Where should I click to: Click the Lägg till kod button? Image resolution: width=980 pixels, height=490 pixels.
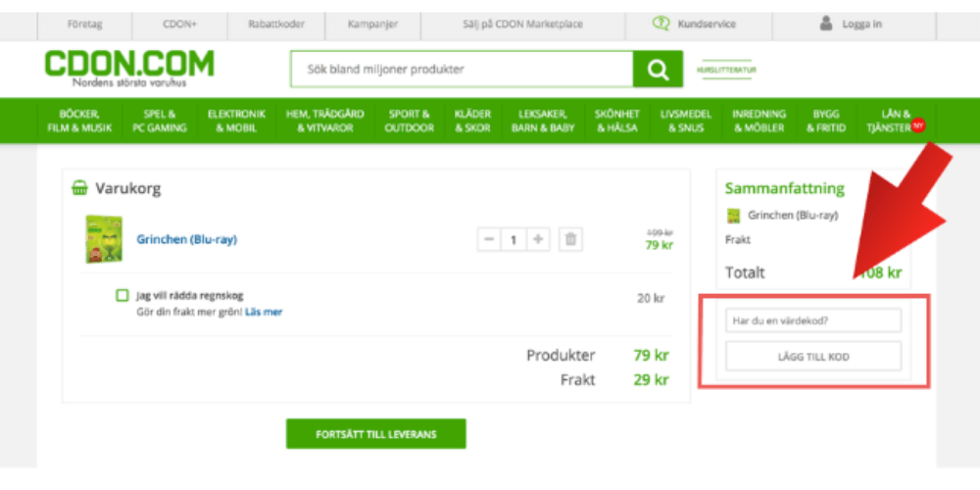(813, 357)
